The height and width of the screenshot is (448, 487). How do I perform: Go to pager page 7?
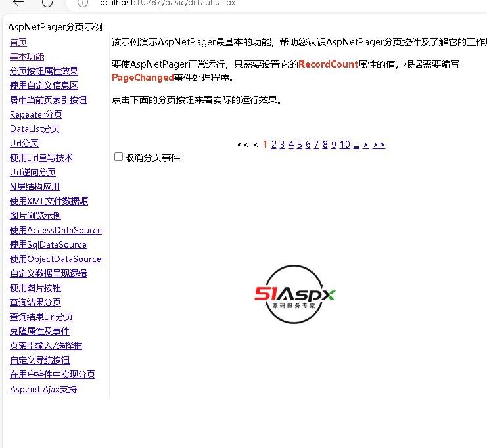click(316, 145)
